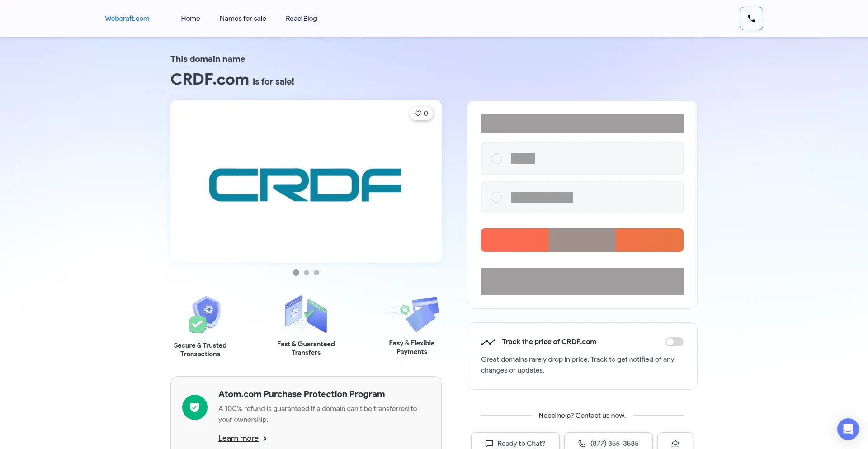Image resolution: width=868 pixels, height=449 pixels.
Task: Enable the Track the price toggle
Action: [674, 342]
